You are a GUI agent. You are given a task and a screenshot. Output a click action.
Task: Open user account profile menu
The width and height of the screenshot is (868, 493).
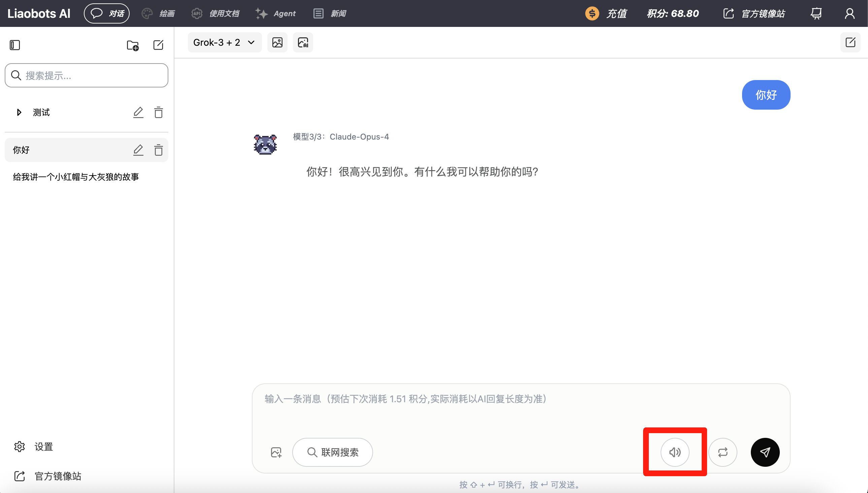(849, 13)
